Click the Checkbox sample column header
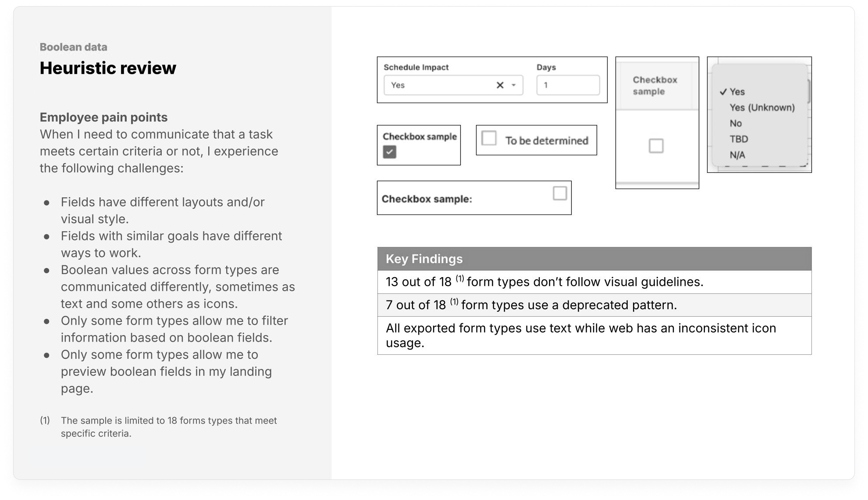 655,86
